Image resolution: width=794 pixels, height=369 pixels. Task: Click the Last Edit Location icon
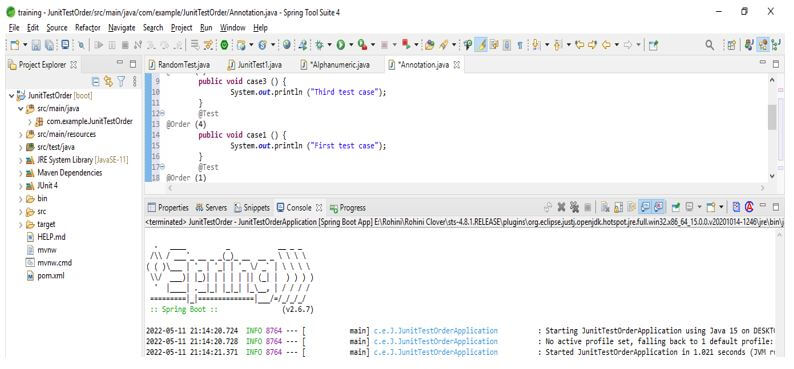(579, 45)
